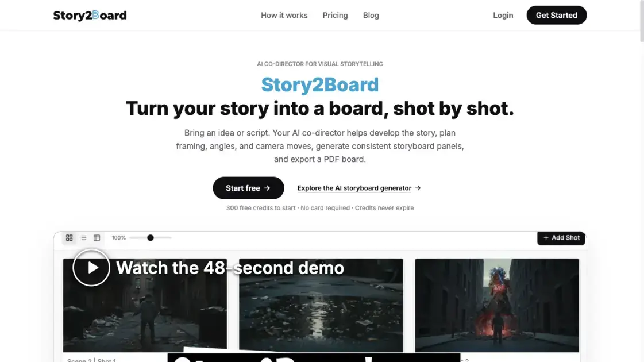Click the zoom slider handle
Viewport: 644px width, 362px height.
pyautogui.click(x=151, y=238)
